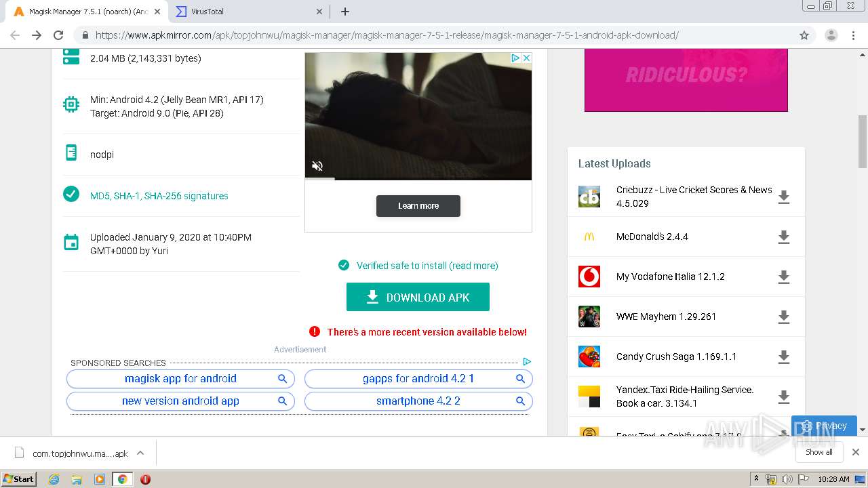Click the address bar URL

pyautogui.click(x=387, y=35)
